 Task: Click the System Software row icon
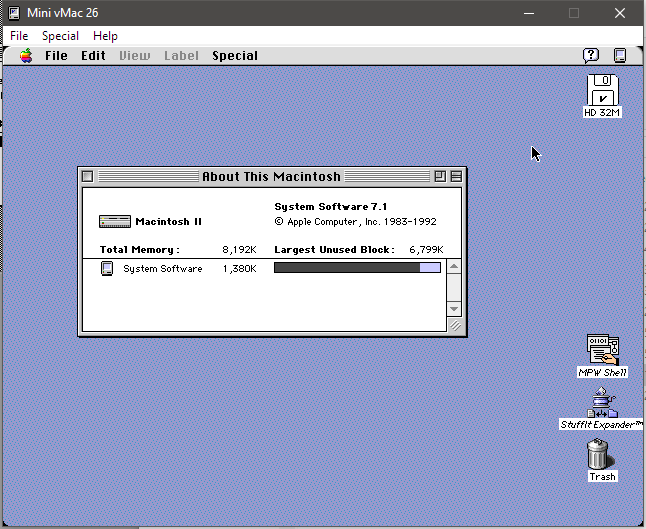click(x=107, y=269)
